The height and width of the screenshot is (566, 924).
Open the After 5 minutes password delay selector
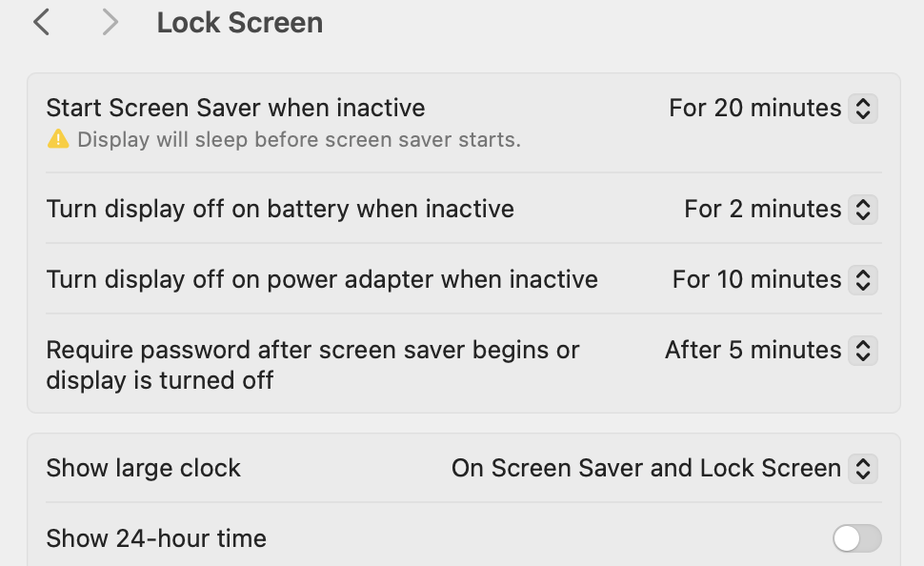[753, 350]
